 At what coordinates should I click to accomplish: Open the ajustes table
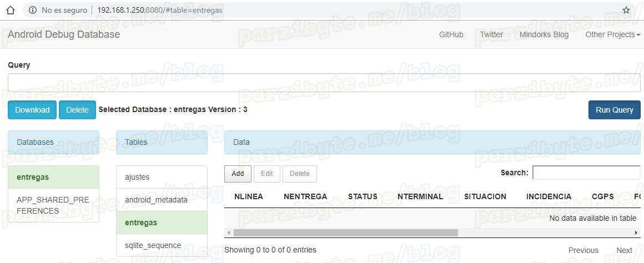[x=162, y=177]
